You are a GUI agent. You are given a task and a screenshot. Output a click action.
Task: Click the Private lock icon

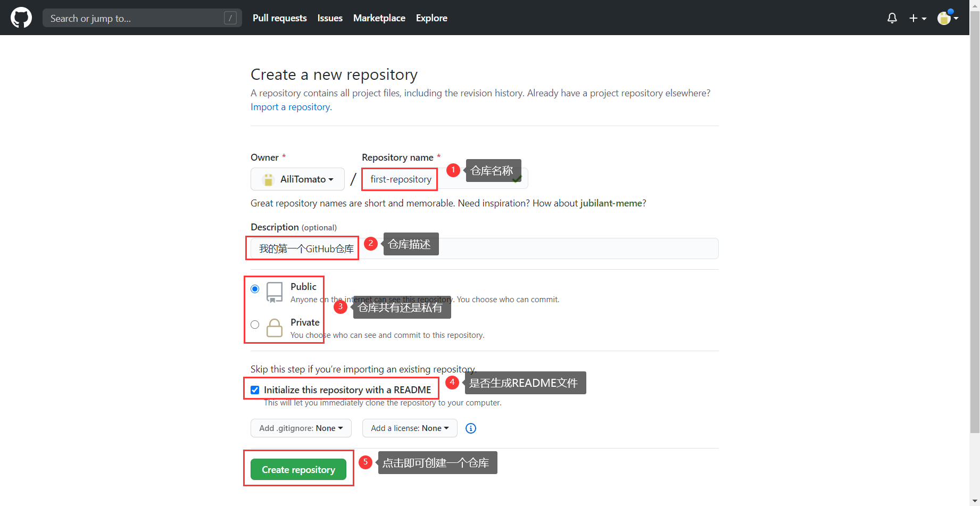tap(275, 328)
